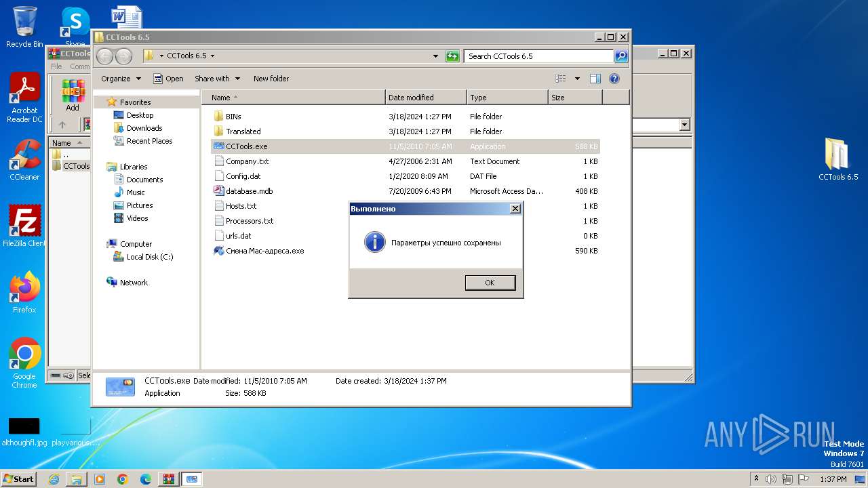
Task: Click the Back navigation button in Explorer
Action: point(105,56)
